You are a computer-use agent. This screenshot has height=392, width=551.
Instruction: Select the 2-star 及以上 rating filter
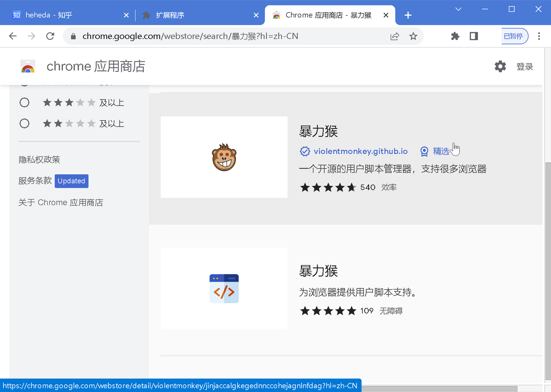click(x=24, y=123)
